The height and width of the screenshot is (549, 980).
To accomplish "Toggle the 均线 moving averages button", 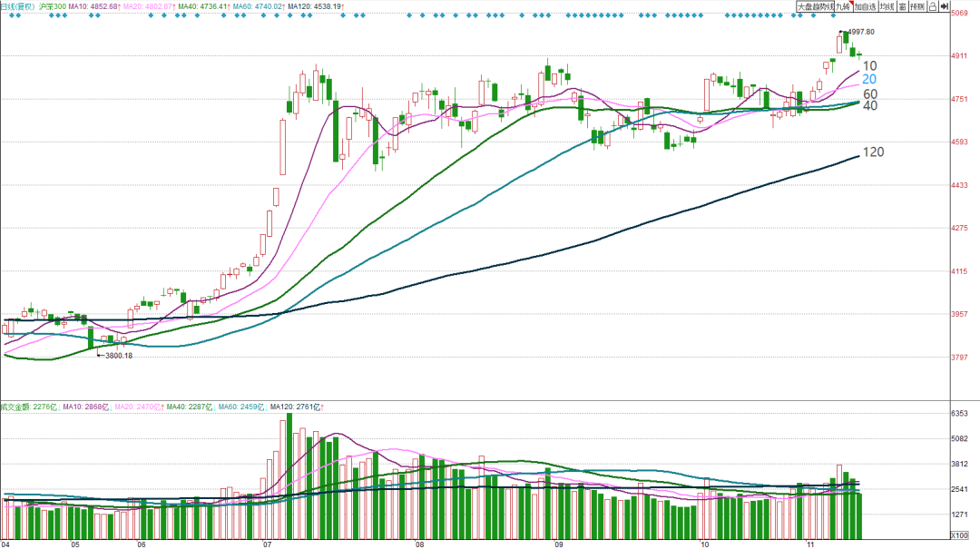I will pos(887,6).
